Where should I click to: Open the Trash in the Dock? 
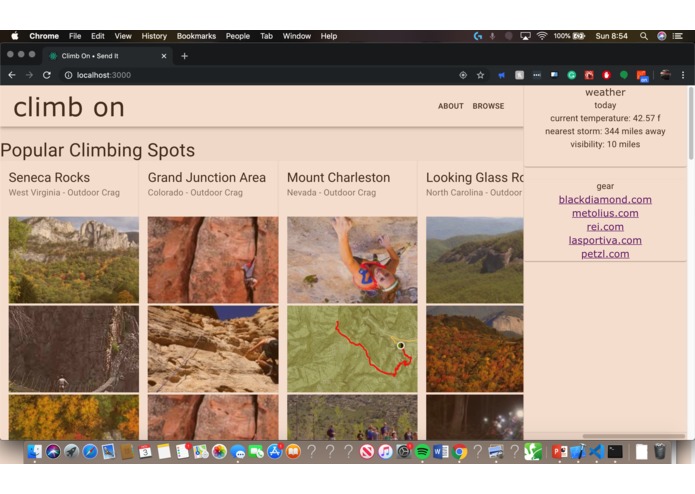(x=660, y=451)
